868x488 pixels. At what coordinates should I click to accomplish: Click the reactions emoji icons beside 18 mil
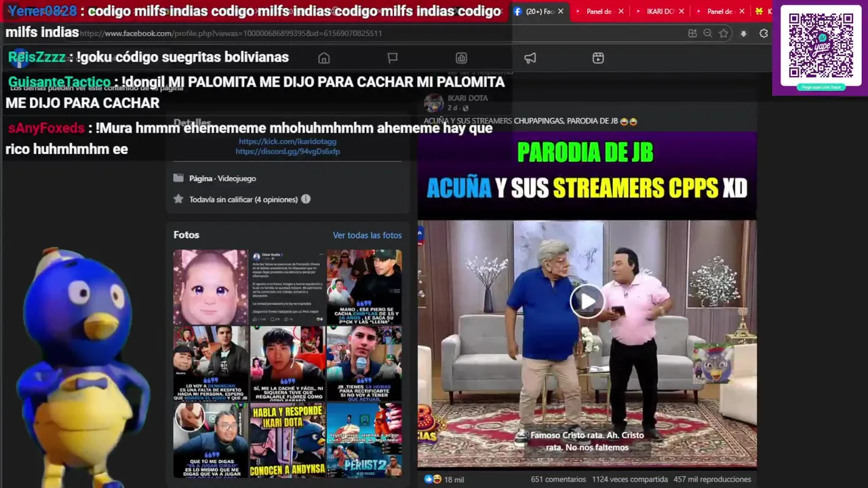click(x=433, y=479)
